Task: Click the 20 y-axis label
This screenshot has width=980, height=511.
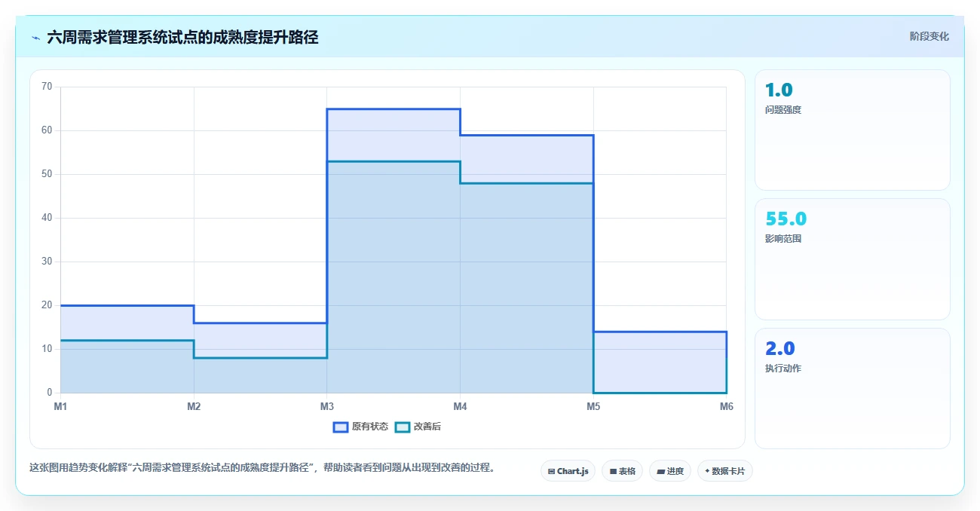Action: coord(47,305)
